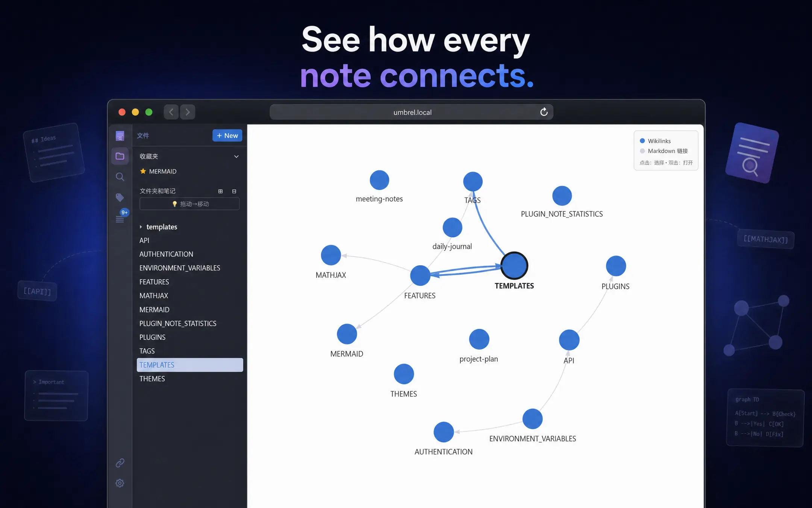Select the THEMES graph node
The image size is (812, 508).
(404, 374)
